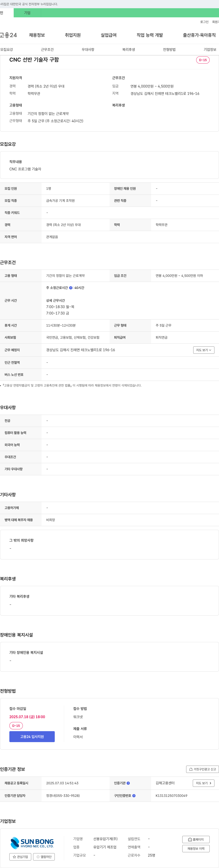Select the certification number K131312507030049
The image size is (219, 868).
pyautogui.click(x=172, y=795)
